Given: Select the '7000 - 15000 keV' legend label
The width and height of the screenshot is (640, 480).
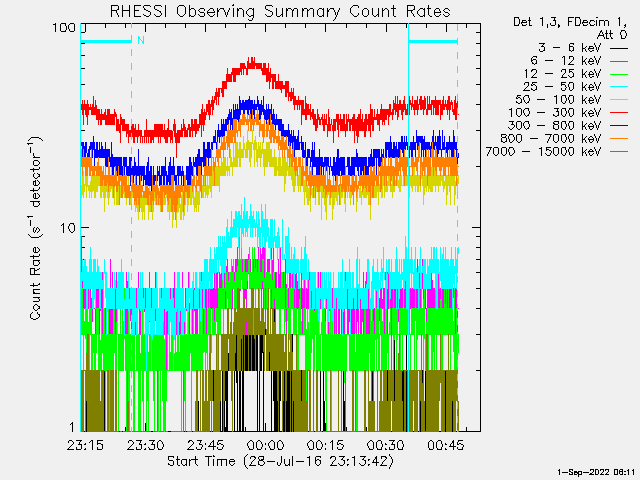Looking at the screenshot, I should click(x=543, y=152).
